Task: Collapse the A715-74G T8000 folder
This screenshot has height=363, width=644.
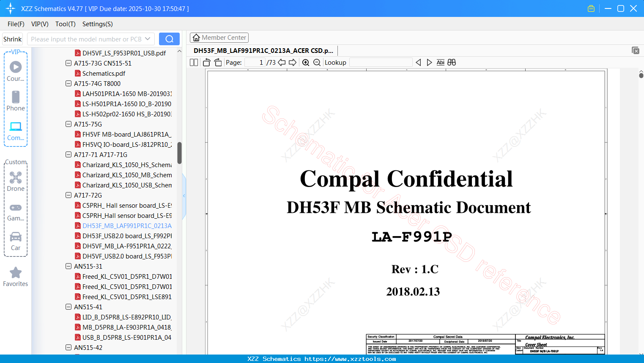Action: [69, 84]
